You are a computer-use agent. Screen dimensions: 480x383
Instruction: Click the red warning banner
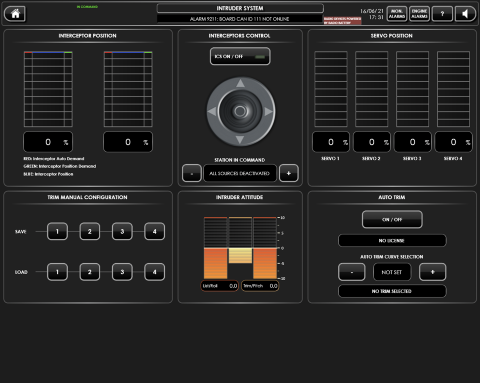pos(342,21)
